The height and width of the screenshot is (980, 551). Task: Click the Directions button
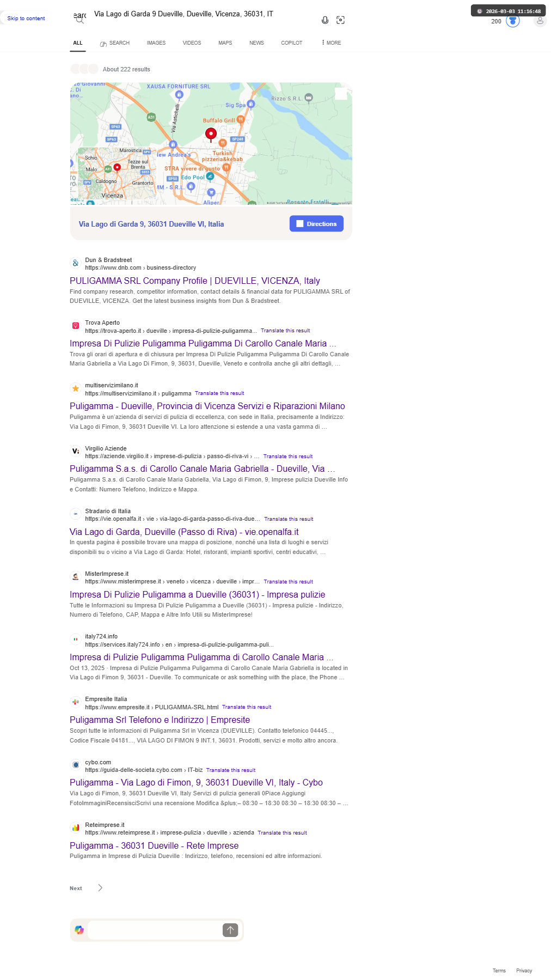[316, 224]
